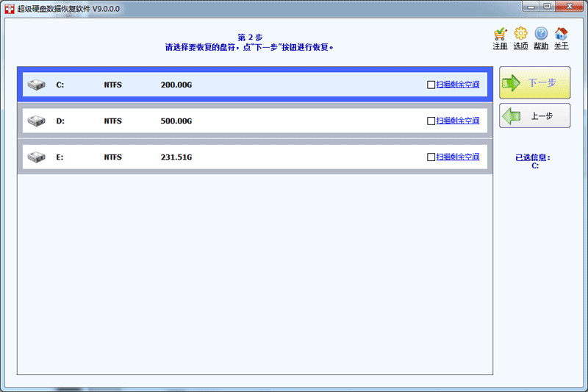
Task: Click the app logo in title bar
Action: click(9, 8)
